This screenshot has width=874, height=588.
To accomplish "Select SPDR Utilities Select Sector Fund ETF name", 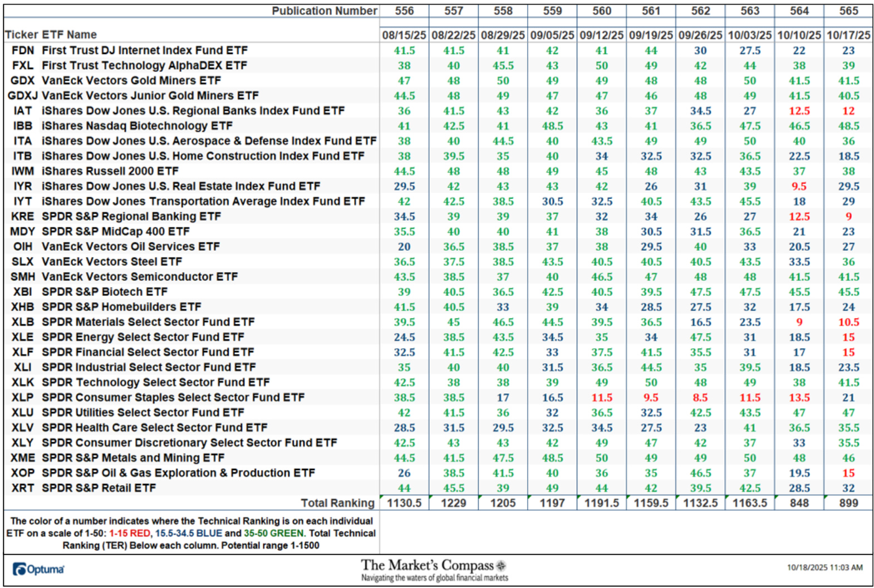I will point(143,412).
